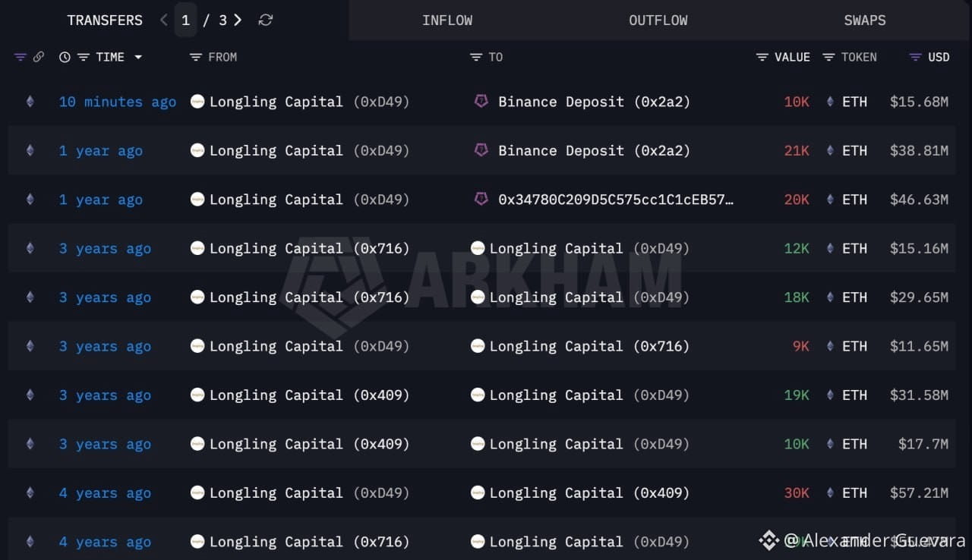Click the chain icon on the $17.7M row
972x560 pixels.
(30, 444)
